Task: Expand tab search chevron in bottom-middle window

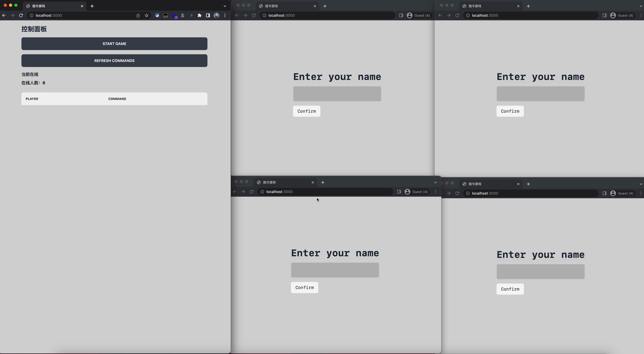Action: (x=435, y=182)
